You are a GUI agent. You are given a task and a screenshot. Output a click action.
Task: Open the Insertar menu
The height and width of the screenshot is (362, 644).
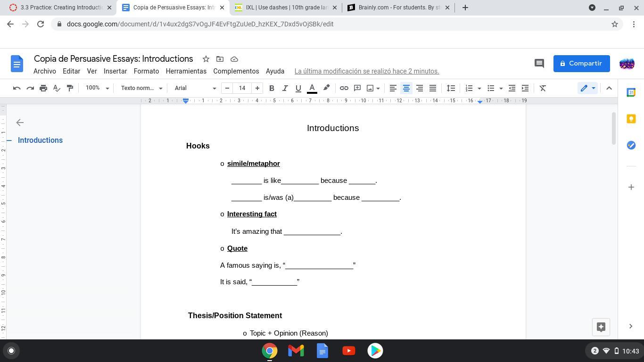point(115,71)
